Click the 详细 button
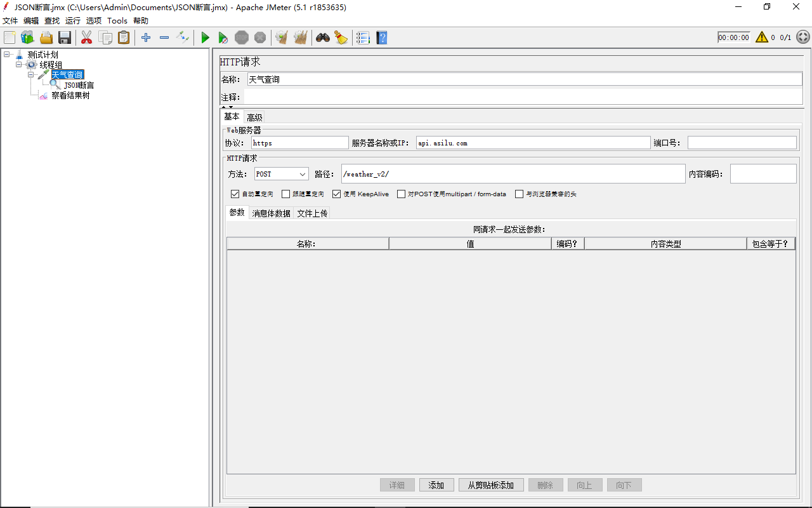The image size is (812, 508). [397, 485]
